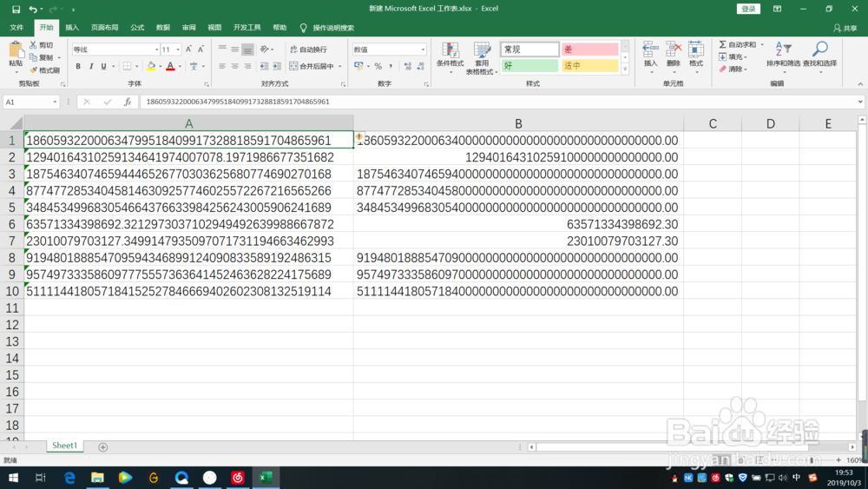Select the 适中 (neutral) cell style
Screen dimensions: 868x489
[589, 66]
